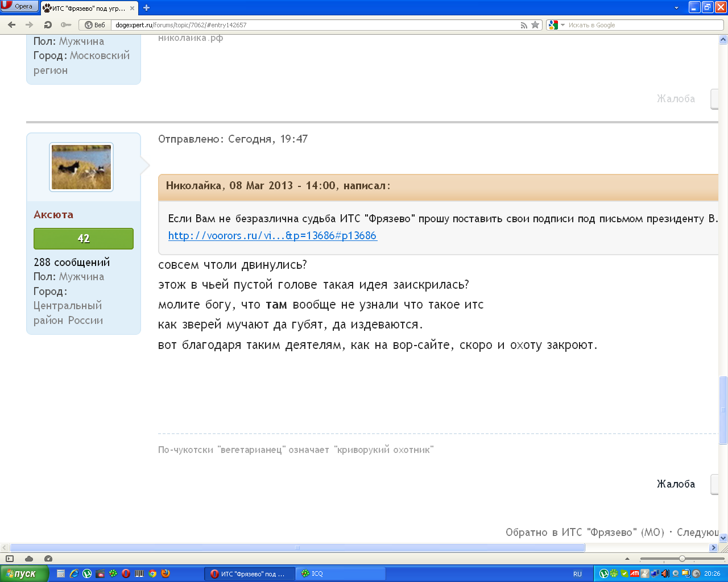The width and height of the screenshot is (728, 582).
Task: Open the Opera main menu
Action: point(20,6)
